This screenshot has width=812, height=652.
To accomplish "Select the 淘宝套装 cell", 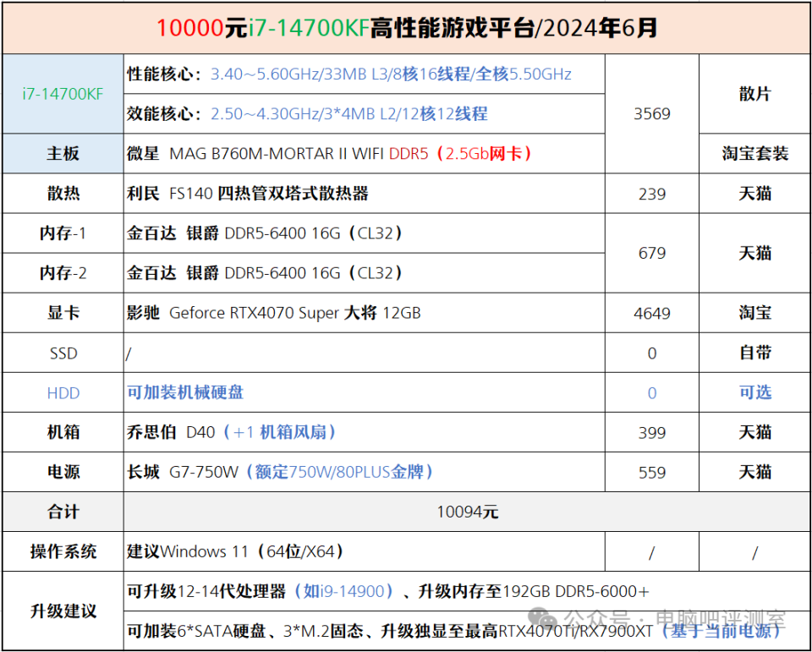I will (754, 153).
